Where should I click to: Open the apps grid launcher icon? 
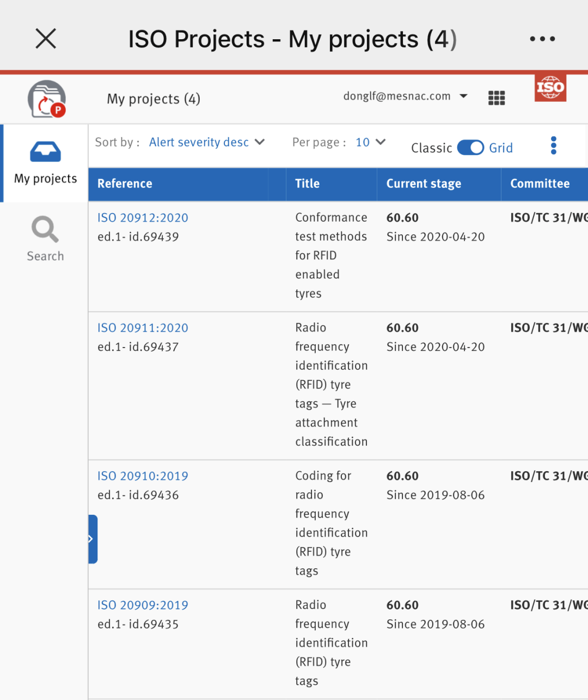tap(496, 98)
